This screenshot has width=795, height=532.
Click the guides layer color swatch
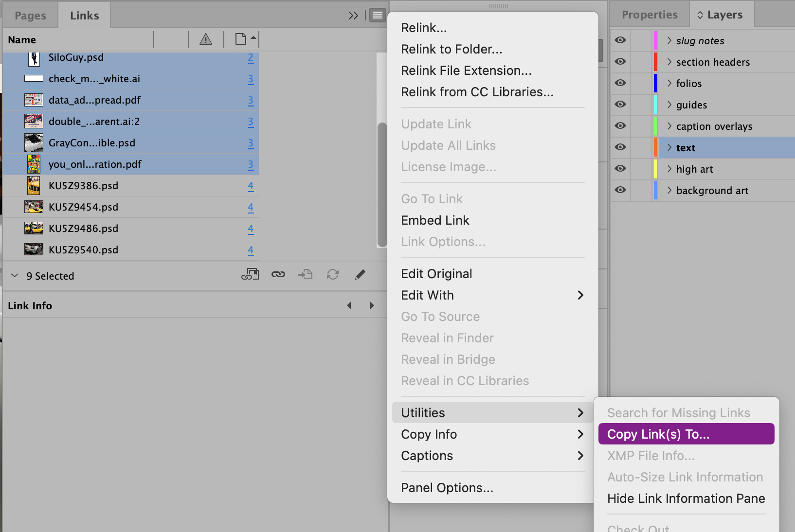tap(655, 105)
